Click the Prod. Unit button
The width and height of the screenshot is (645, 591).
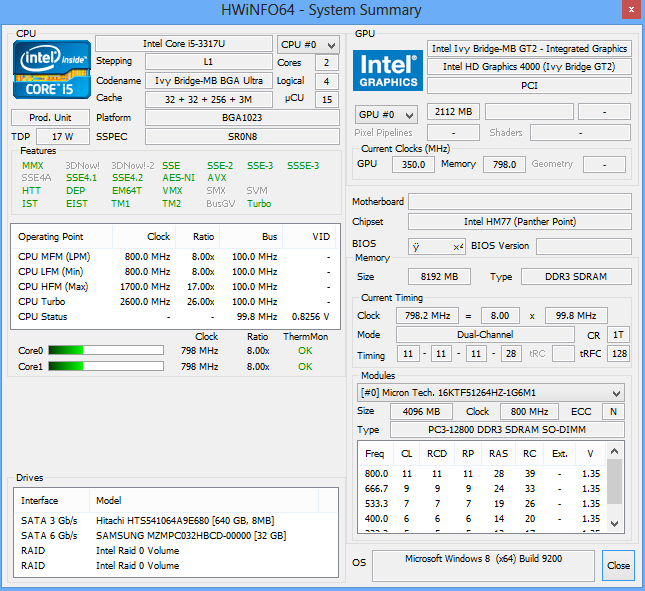[50, 118]
